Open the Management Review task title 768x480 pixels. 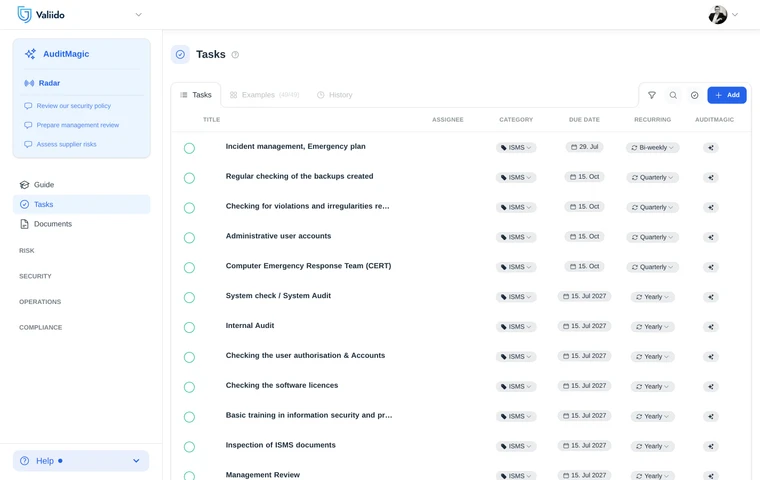(263, 475)
